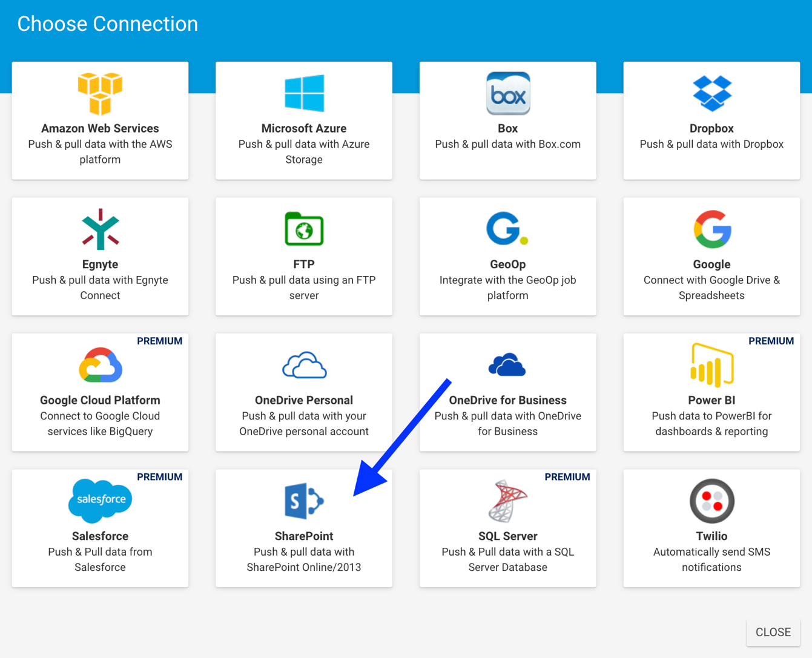Viewport: 812px width, 658px height.
Task: Click the Google Cloud Platform logo
Action: [x=101, y=365]
